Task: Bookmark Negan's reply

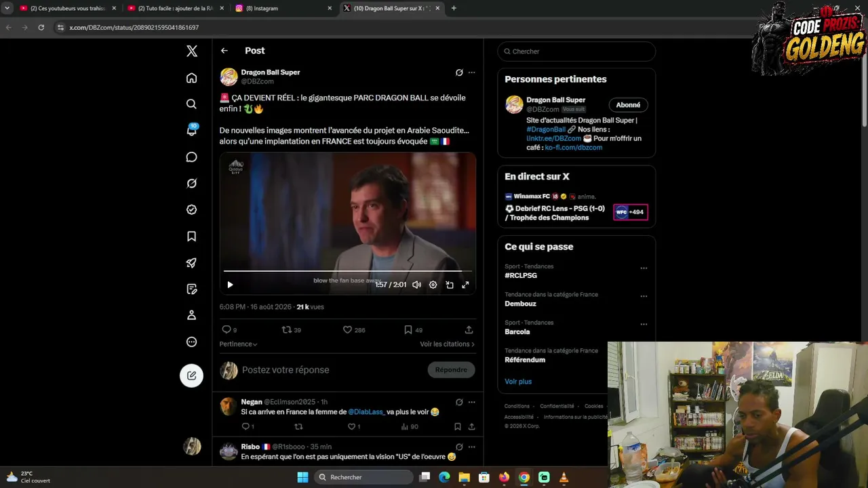Action: click(458, 427)
